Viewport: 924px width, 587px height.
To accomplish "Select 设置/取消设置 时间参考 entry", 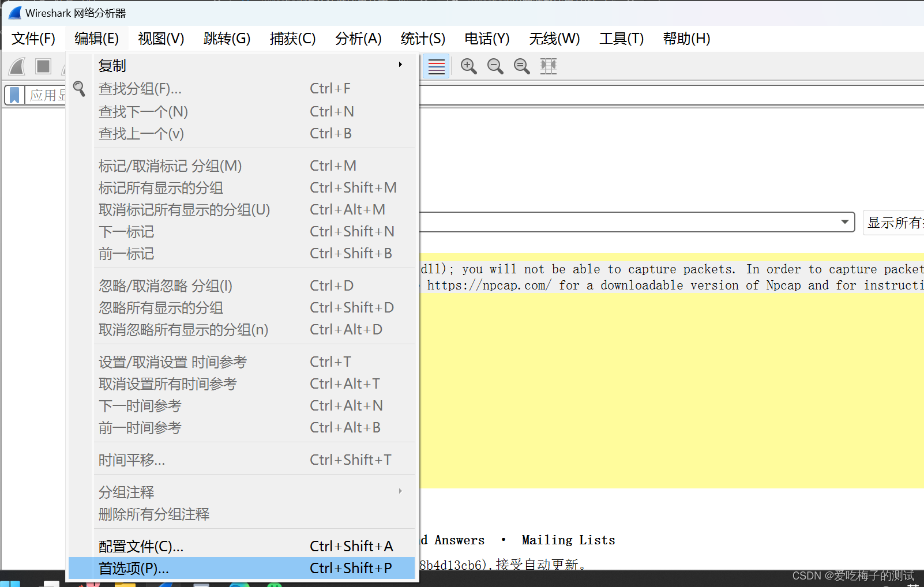I will tap(242, 362).
